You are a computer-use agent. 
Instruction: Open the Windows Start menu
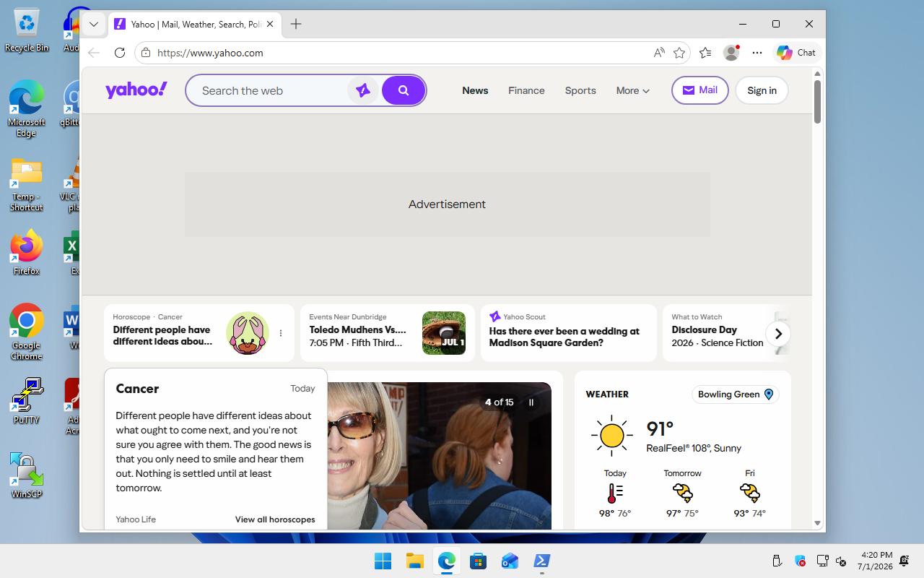(x=383, y=561)
